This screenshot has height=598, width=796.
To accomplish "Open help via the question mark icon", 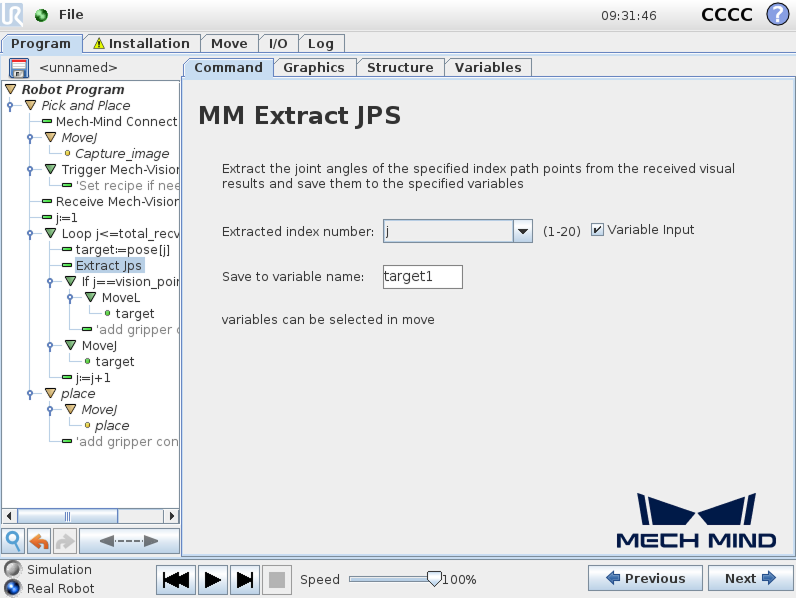I will point(778,14).
